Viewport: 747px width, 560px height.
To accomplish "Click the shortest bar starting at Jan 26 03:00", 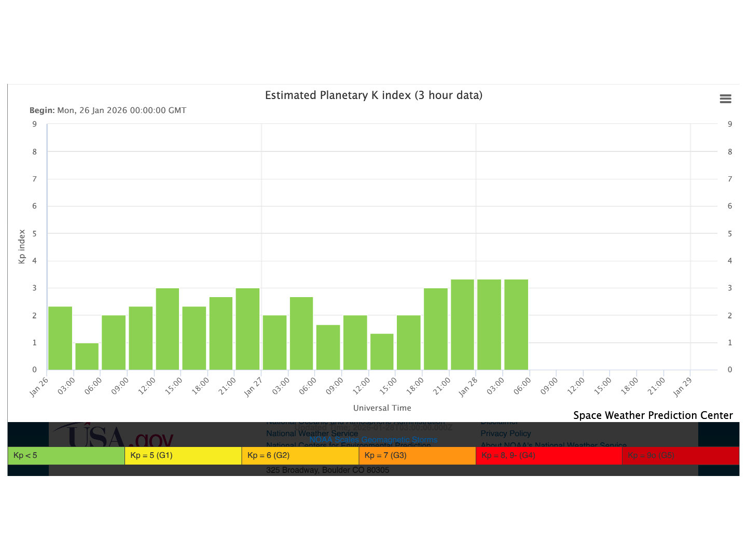I will coord(87,356).
